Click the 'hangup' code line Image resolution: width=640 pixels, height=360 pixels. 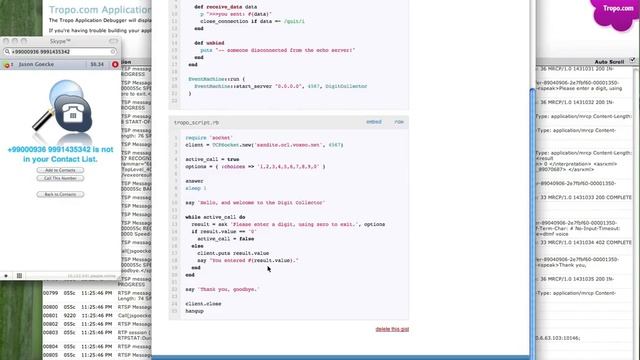click(194, 311)
